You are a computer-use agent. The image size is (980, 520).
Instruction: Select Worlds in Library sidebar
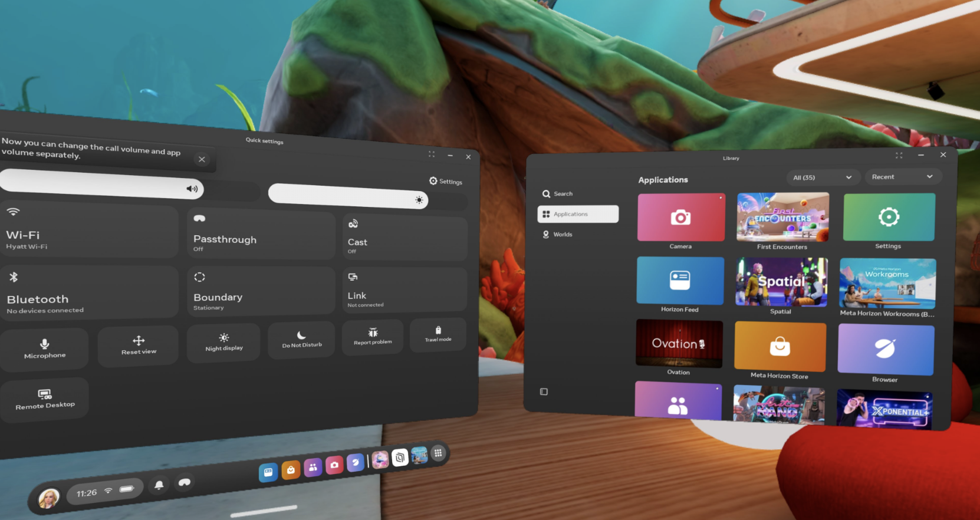[x=562, y=235]
